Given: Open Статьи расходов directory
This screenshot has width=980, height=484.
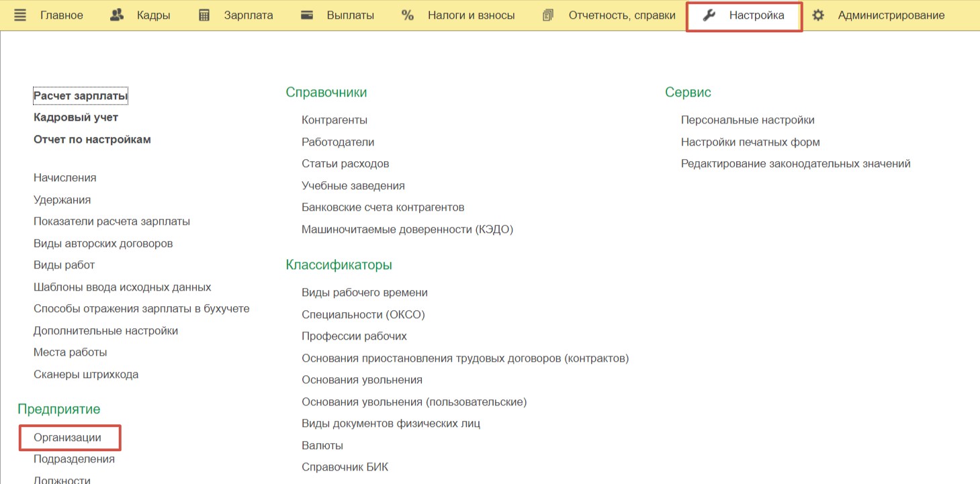Looking at the screenshot, I should point(345,164).
